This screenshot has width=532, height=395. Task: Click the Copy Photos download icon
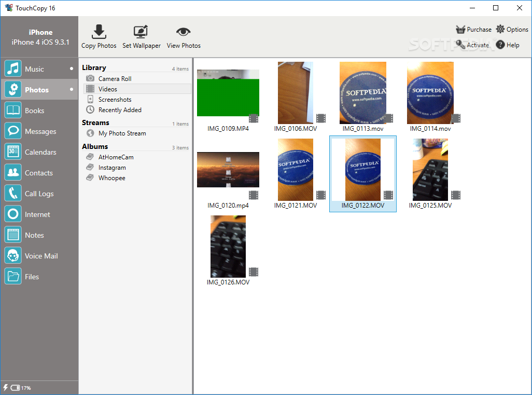[x=99, y=32]
